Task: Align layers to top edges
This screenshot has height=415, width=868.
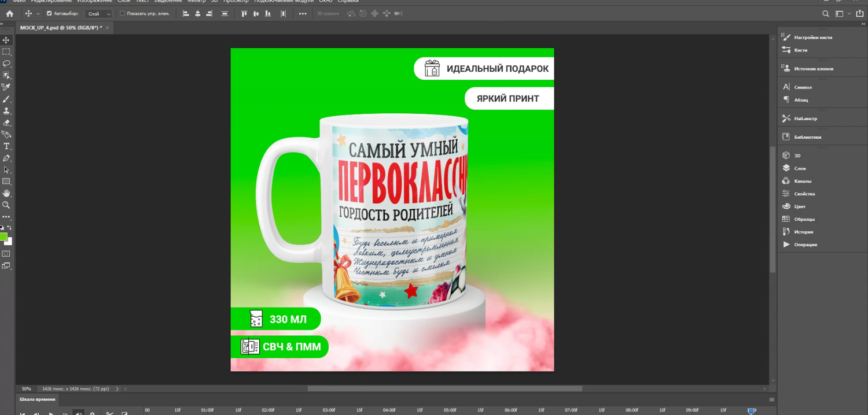Action: (244, 13)
